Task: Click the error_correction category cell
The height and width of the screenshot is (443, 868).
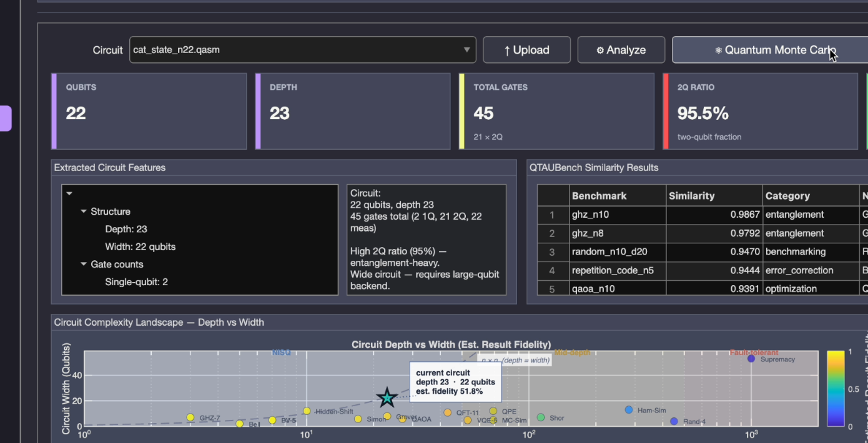Action: pyautogui.click(x=811, y=270)
